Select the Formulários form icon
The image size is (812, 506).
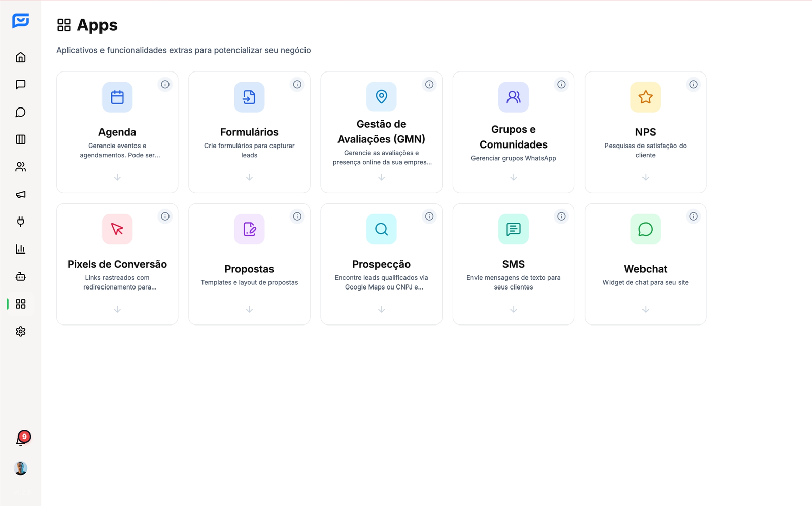tap(249, 97)
